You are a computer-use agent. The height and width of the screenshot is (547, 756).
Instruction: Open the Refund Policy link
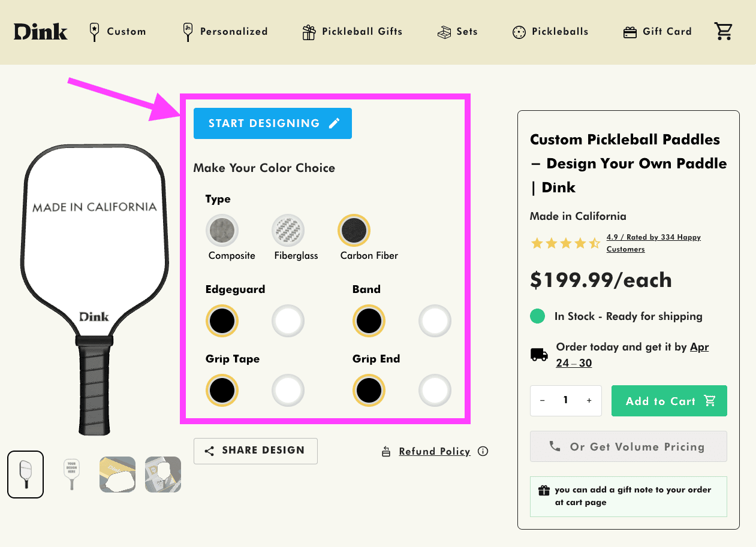tap(434, 451)
